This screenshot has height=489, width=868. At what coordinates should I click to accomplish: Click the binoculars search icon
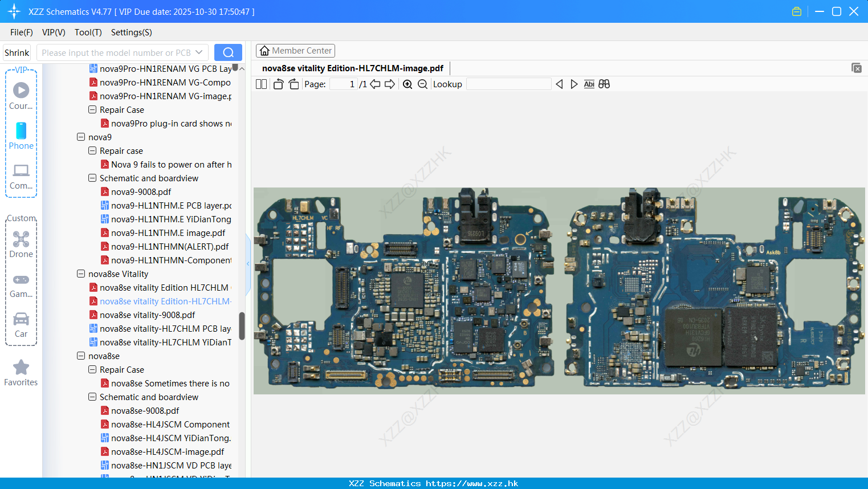click(x=604, y=84)
